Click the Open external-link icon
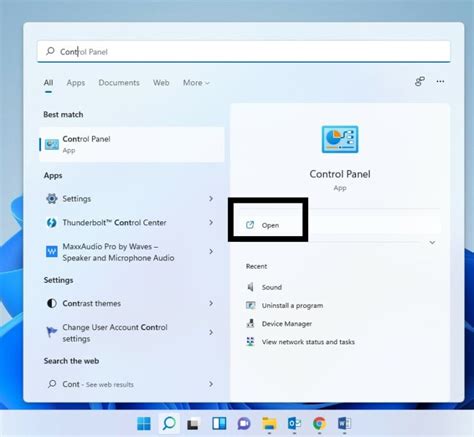 (250, 225)
